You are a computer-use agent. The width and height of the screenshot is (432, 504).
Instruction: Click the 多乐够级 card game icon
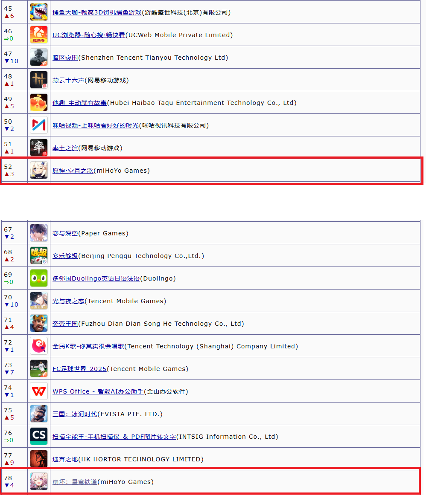click(39, 256)
